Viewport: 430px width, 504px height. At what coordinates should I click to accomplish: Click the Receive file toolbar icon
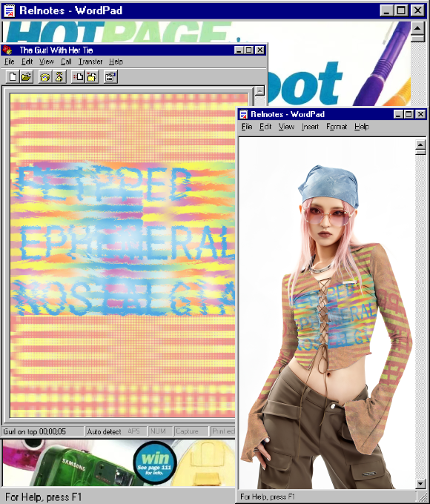[x=92, y=77]
